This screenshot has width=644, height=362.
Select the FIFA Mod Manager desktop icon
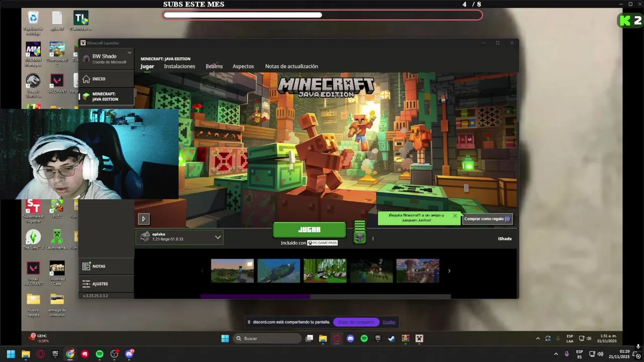point(33,54)
